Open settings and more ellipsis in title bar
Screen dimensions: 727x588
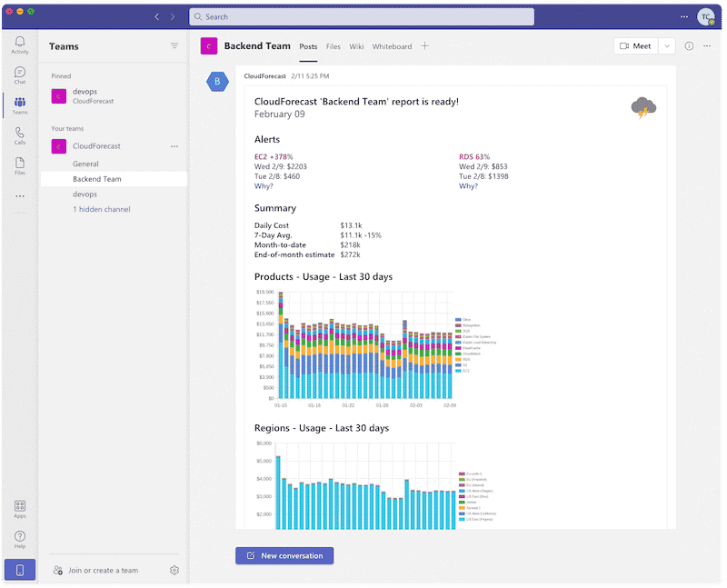(x=684, y=16)
